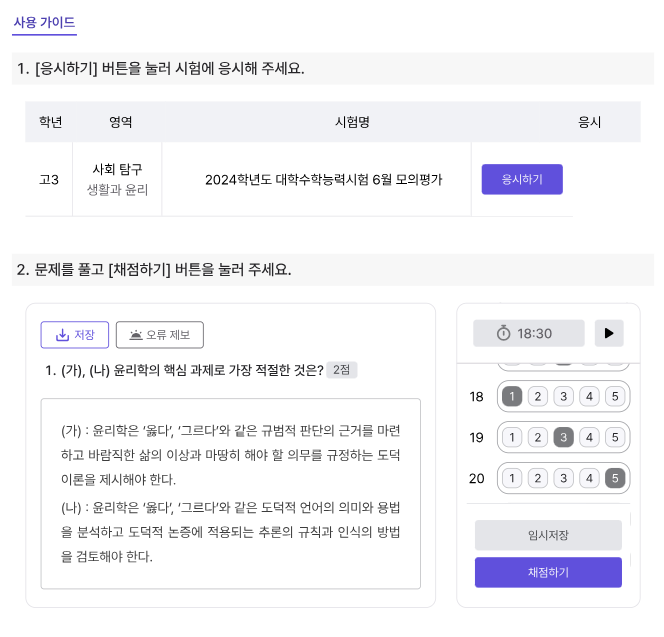Select answer 1 for question 19
This screenshot has width=664, height=637.
[512, 437]
